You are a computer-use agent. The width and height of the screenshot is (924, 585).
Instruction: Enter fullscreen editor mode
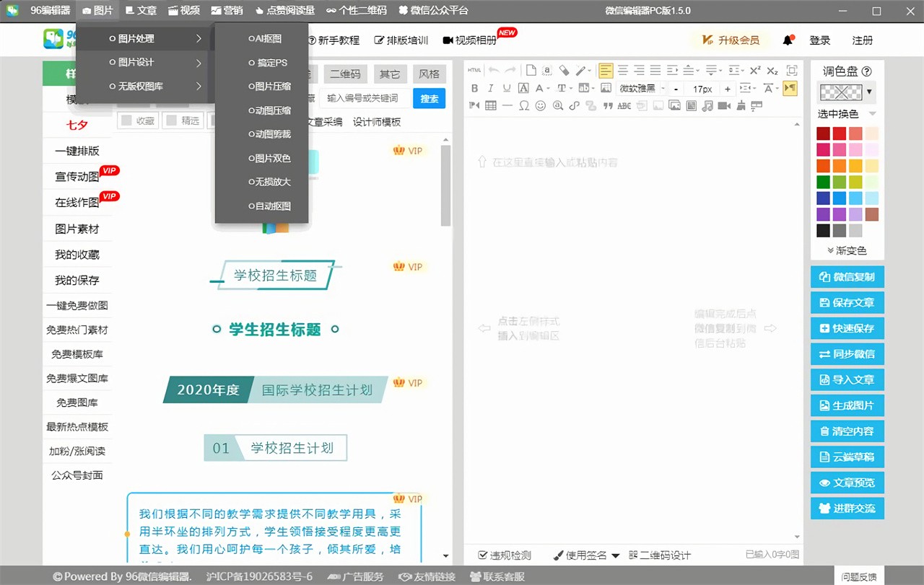(792, 71)
